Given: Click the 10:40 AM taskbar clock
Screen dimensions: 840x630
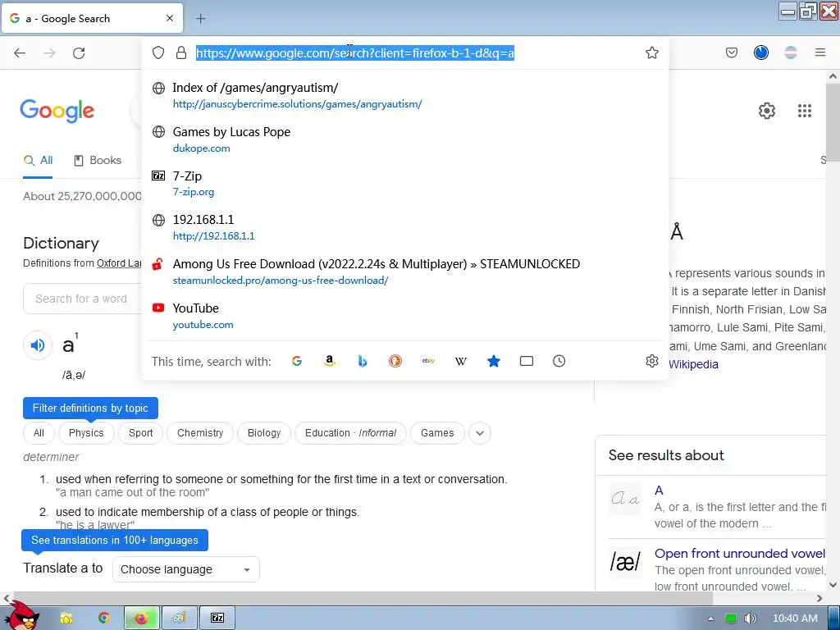Looking at the screenshot, I should (x=795, y=619).
